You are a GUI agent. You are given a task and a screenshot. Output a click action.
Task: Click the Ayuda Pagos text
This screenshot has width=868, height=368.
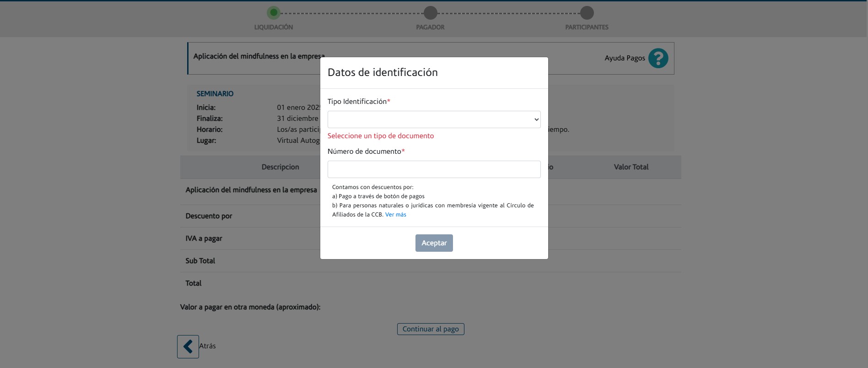click(x=625, y=58)
